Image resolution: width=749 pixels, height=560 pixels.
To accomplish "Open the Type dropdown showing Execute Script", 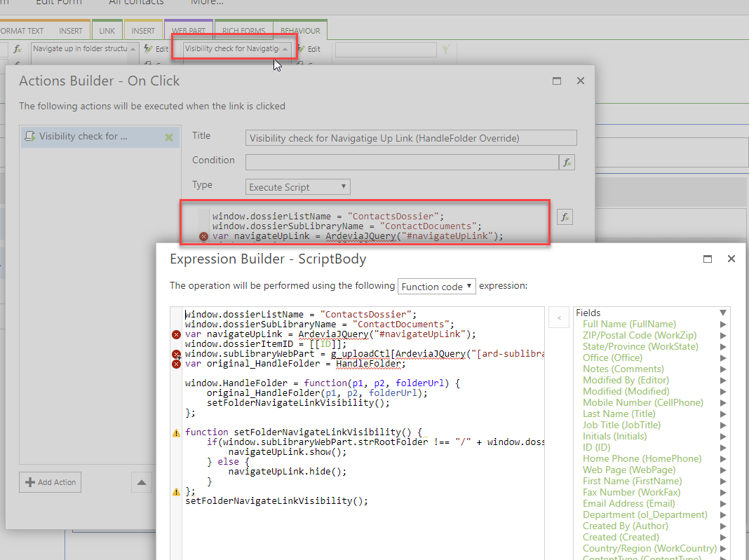I will pos(299,187).
